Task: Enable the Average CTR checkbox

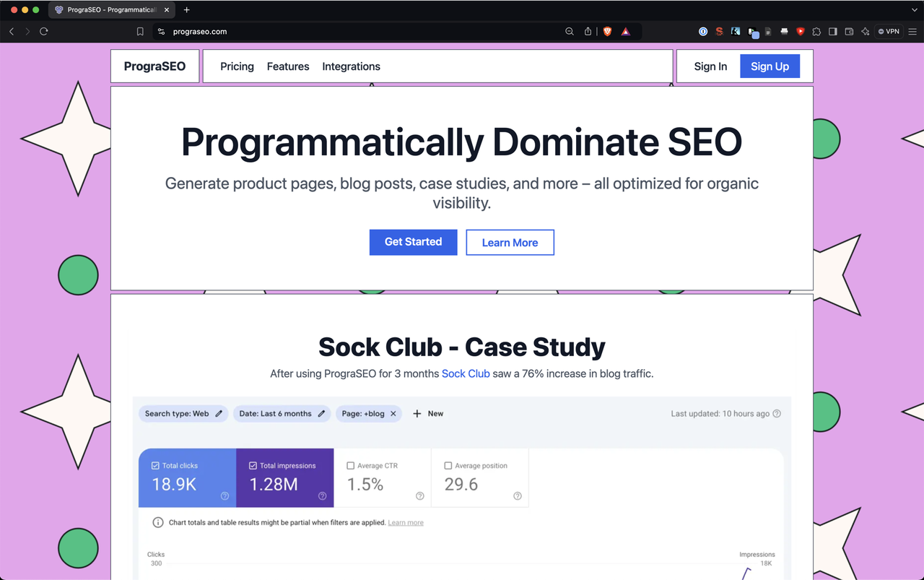Action: (x=350, y=466)
